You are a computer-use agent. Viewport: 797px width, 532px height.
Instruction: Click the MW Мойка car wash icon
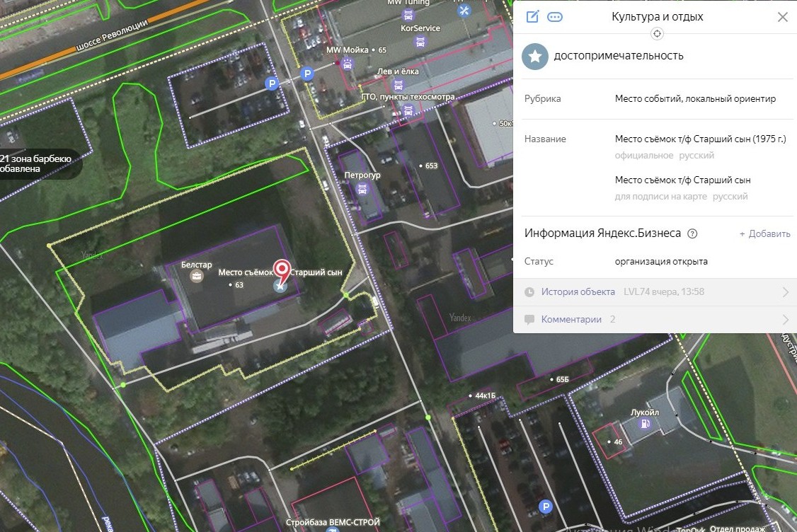point(347,64)
